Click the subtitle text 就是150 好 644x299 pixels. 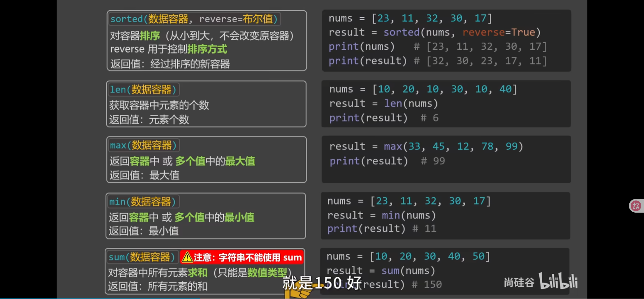coord(322,283)
